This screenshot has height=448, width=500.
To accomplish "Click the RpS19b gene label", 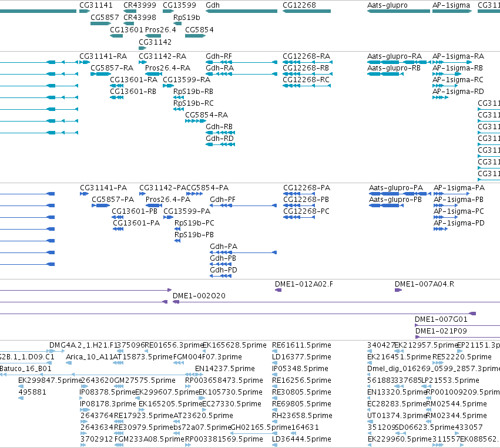I will click(x=186, y=17).
